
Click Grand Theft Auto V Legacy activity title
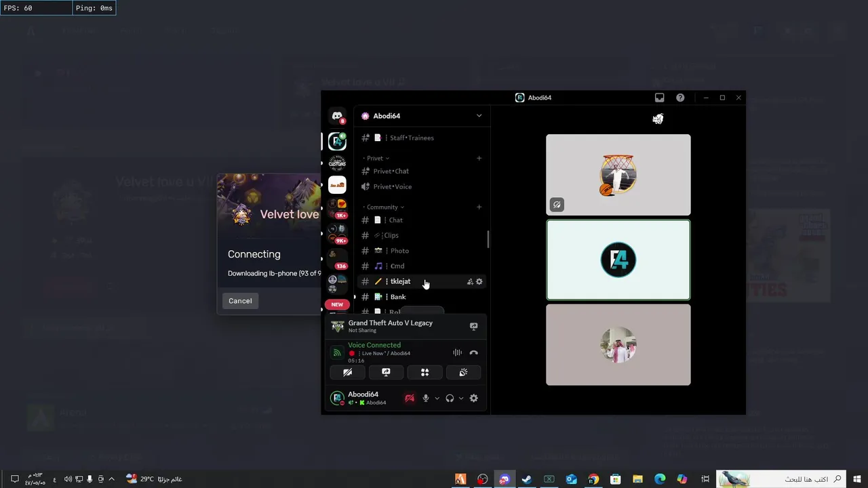pyautogui.click(x=391, y=323)
